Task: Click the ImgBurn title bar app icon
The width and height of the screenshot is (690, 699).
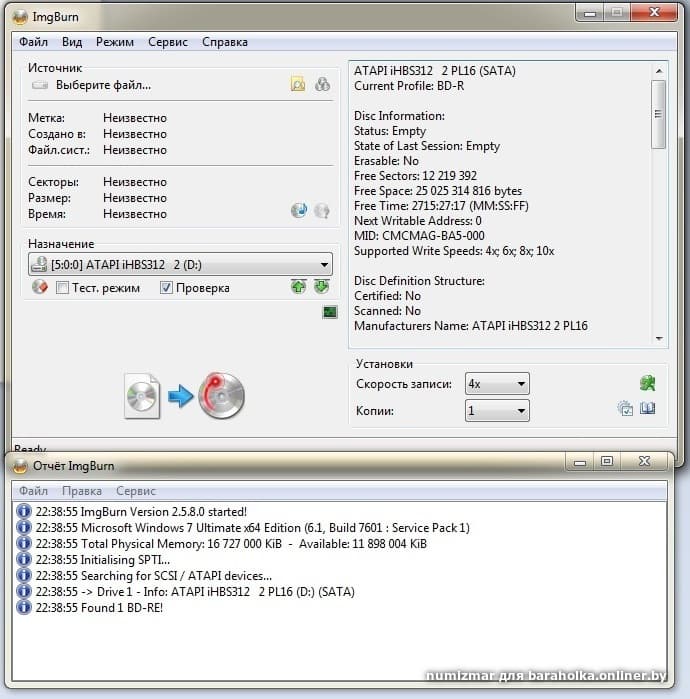Action: [20, 17]
